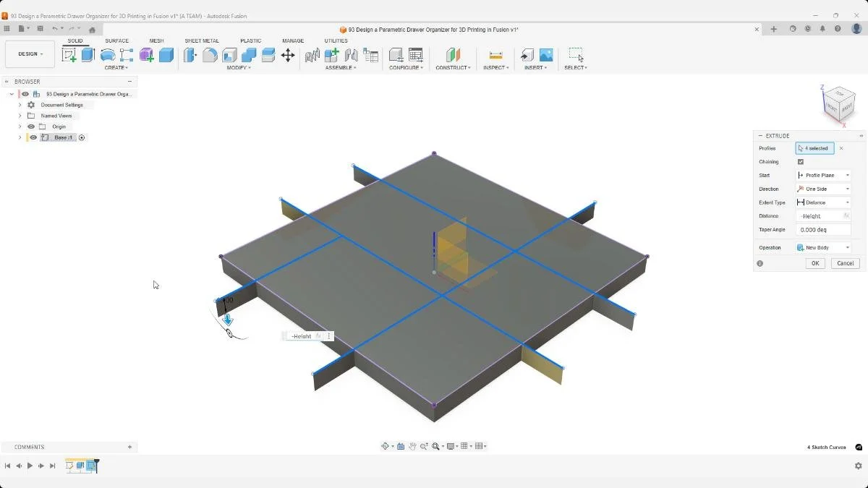Click the Canvas icon in Insert group
Viewport: 868px width, 488px height.
pos(546,54)
